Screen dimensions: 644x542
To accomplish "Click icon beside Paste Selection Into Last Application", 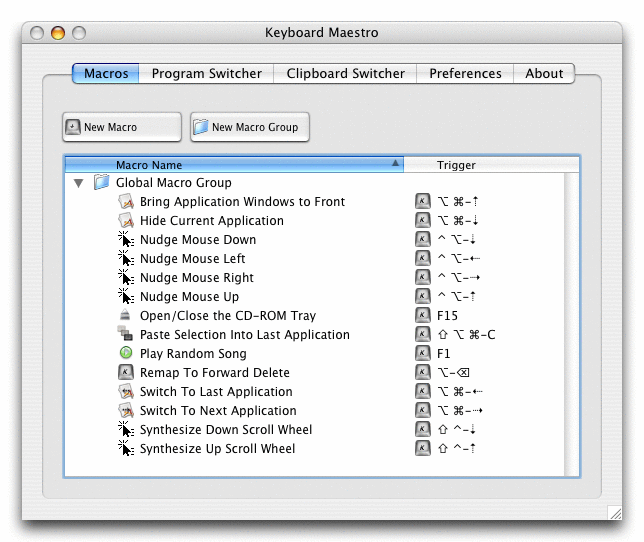I will click(125, 333).
